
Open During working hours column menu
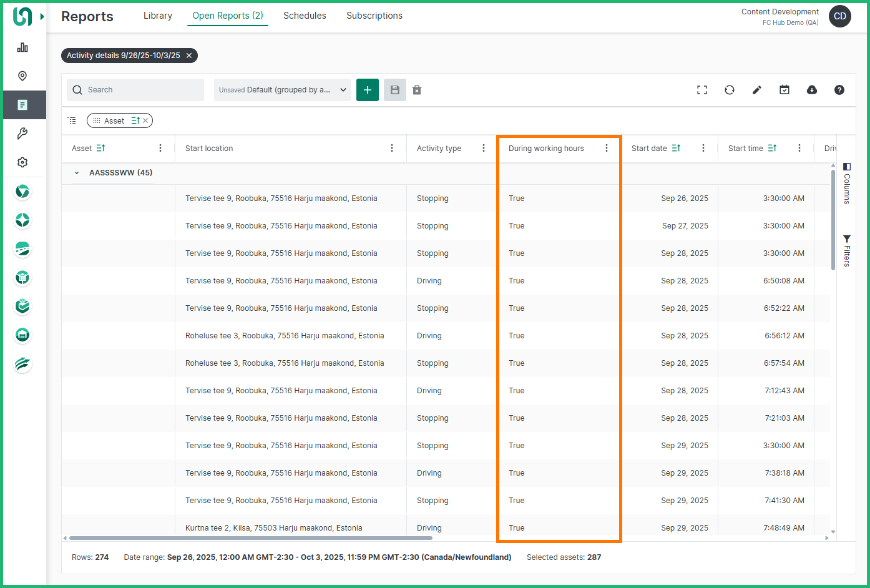coord(607,149)
